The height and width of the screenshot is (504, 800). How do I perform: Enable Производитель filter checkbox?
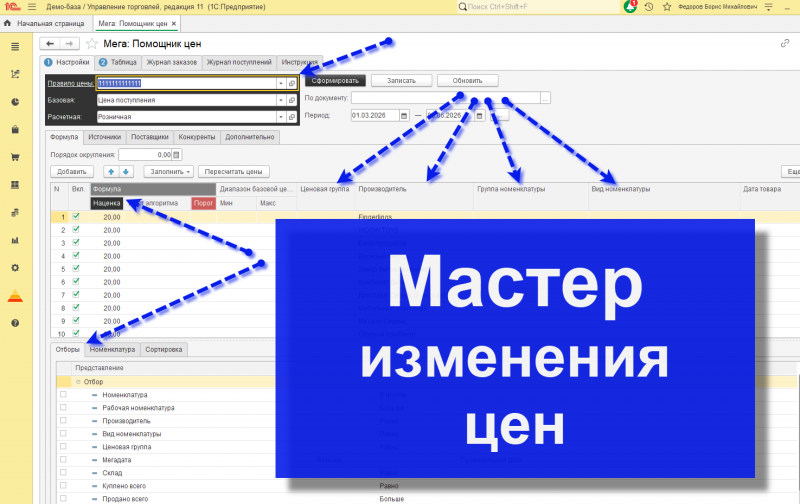63,420
